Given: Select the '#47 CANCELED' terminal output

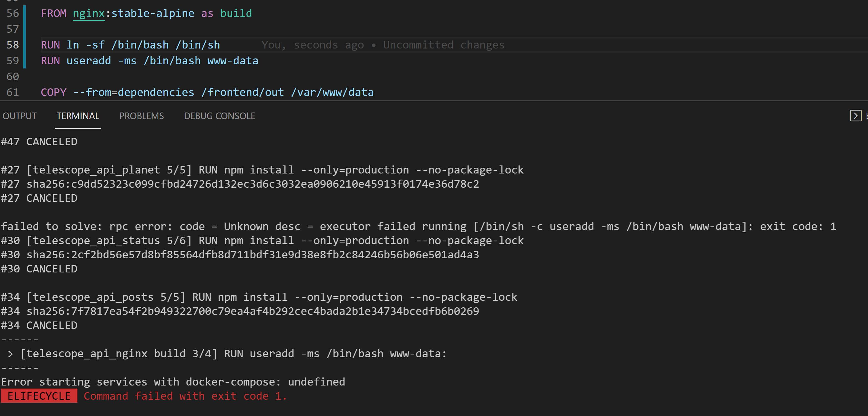Looking at the screenshot, I should (39, 141).
